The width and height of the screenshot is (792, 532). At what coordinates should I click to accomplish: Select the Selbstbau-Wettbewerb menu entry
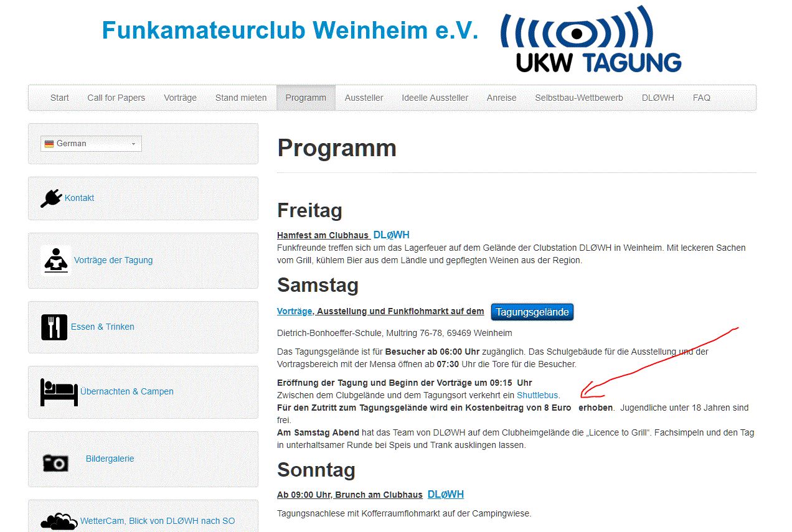(578, 98)
